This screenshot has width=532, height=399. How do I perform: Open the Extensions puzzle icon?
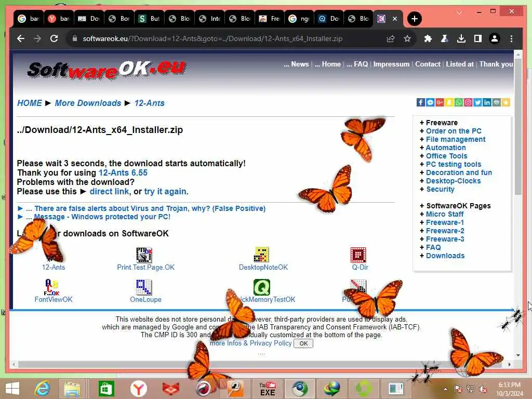428,38
